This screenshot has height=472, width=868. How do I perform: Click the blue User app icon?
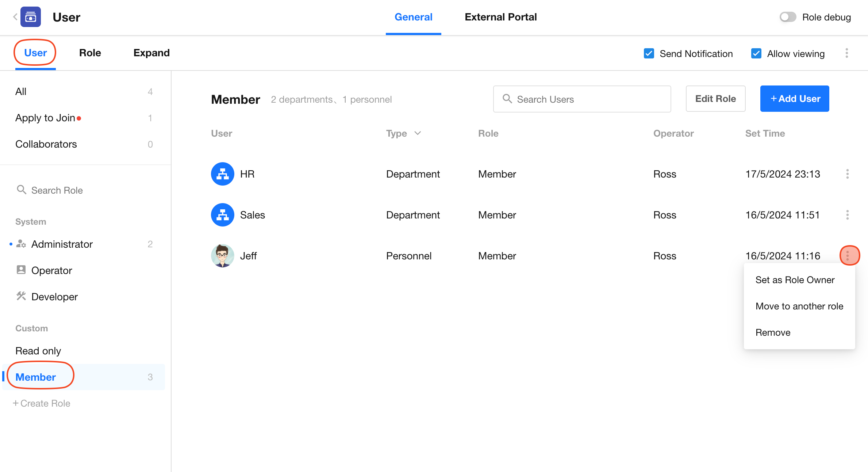point(31,17)
